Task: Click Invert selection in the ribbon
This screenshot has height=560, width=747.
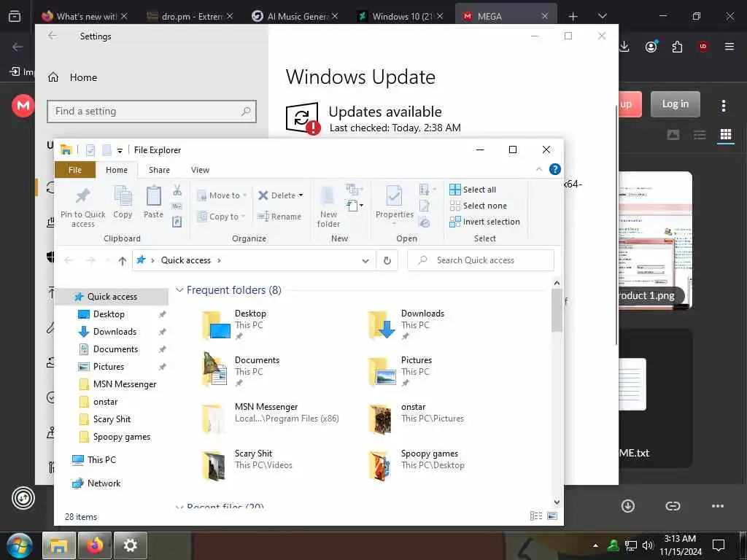Action: 484,222
